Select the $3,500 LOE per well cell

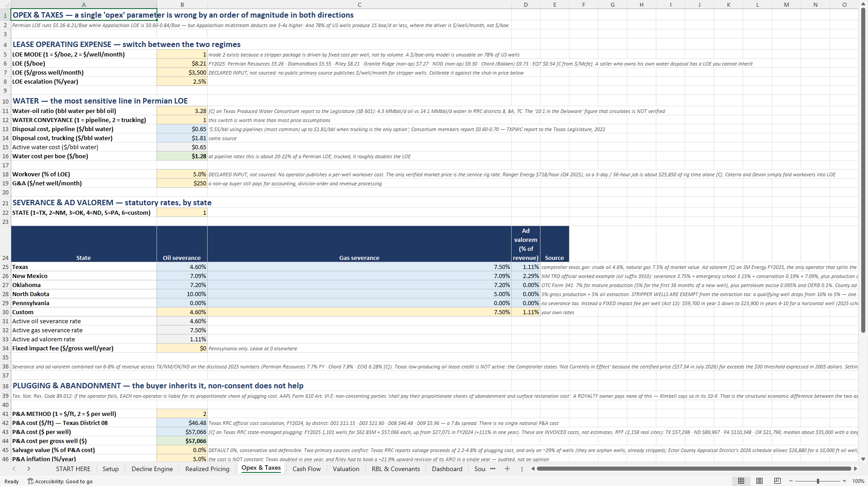tap(182, 72)
